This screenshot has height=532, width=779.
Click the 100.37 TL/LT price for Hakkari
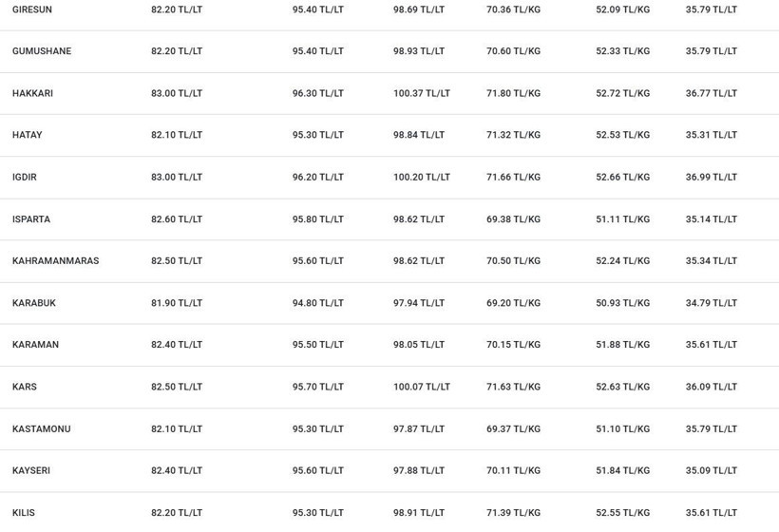pos(422,93)
